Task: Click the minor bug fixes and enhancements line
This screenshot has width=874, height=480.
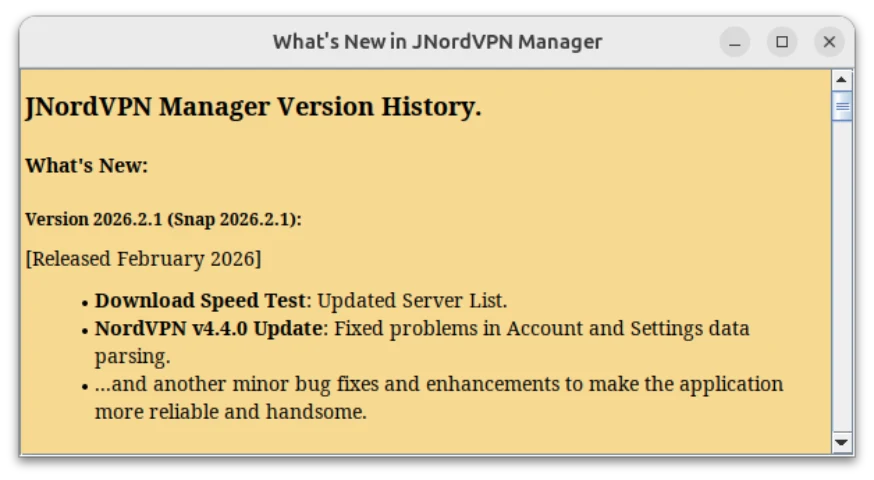Action: 439,384
